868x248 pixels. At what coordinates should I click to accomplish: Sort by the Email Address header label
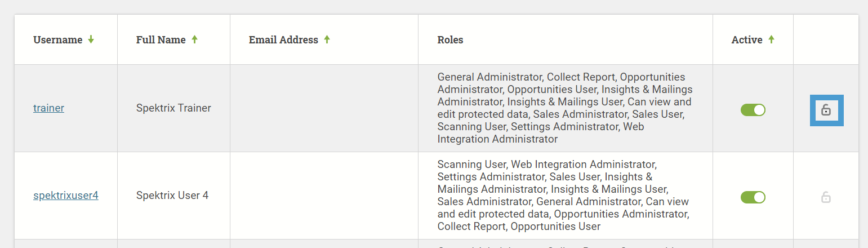(284, 40)
